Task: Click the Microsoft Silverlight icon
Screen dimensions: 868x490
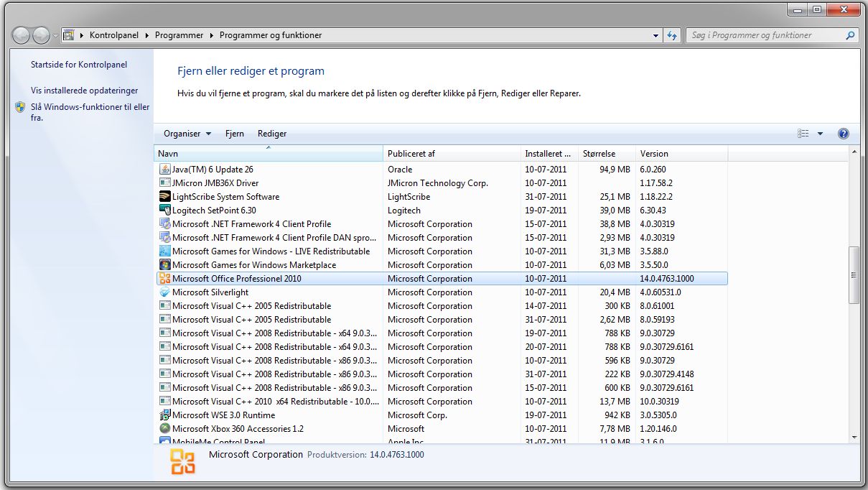Action: [164, 292]
